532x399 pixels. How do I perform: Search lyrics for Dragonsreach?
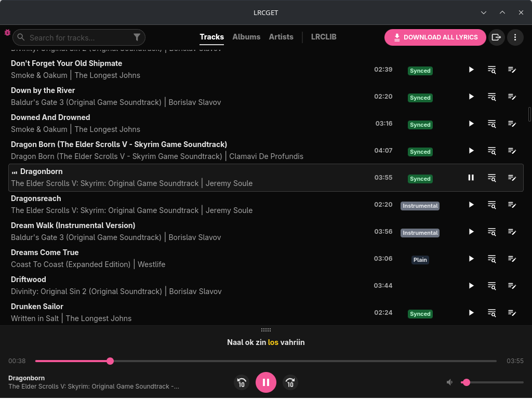(491, 205)
